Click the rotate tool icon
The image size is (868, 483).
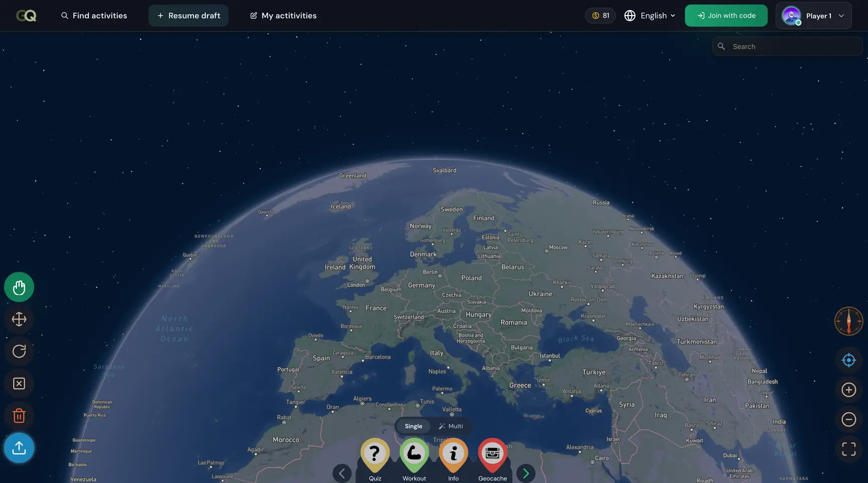(19, 351)
